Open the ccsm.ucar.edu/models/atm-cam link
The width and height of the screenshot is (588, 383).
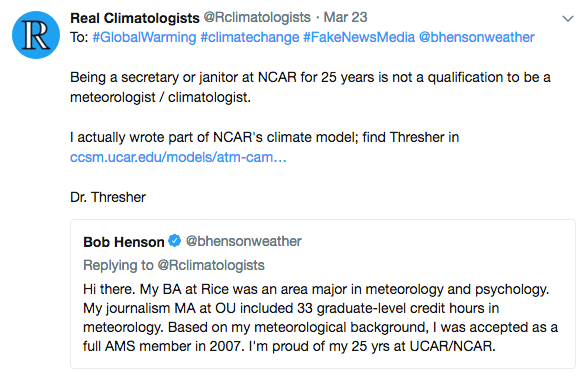tap(178, 157)
